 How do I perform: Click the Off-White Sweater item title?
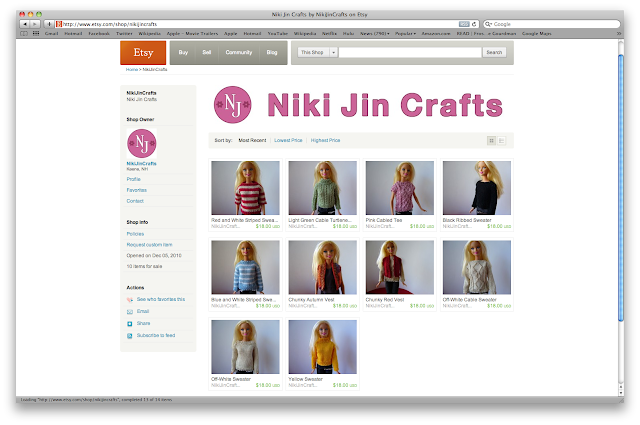click(x=231, y=379)
